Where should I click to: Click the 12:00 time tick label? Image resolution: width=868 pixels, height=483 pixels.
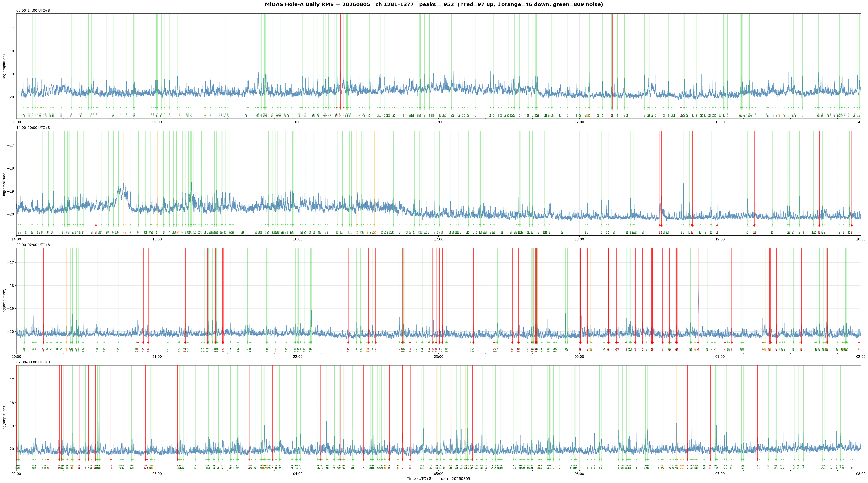[579, 122]
